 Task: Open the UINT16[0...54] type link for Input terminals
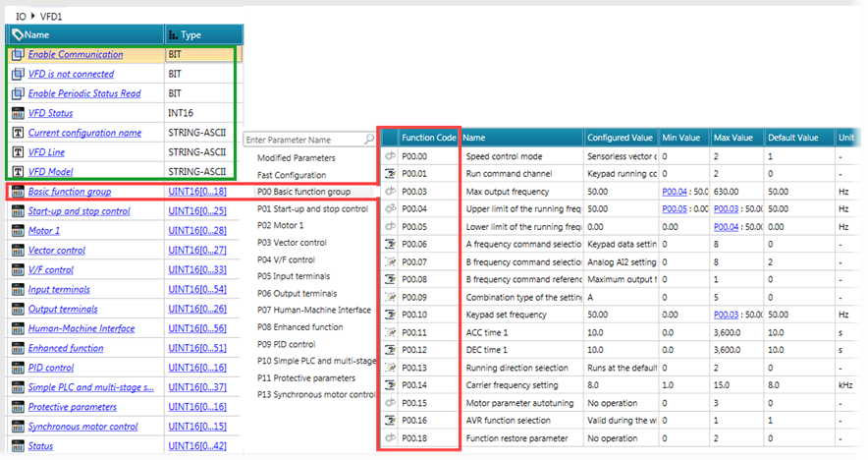click(197, 290)
